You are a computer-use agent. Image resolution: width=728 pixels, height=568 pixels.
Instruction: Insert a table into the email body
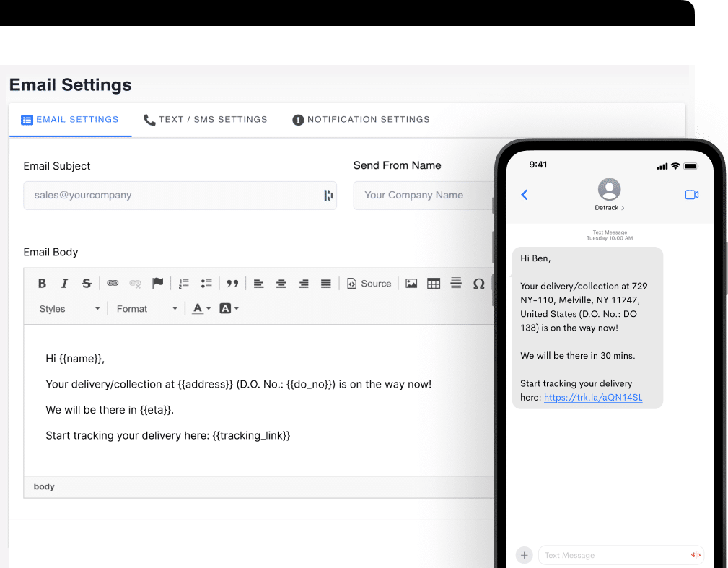[434, 284]
